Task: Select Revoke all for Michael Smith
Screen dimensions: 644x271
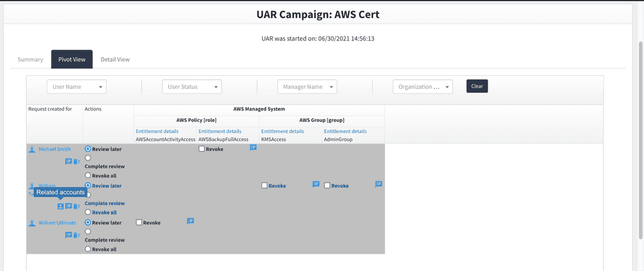Action: tap(88, 176)
